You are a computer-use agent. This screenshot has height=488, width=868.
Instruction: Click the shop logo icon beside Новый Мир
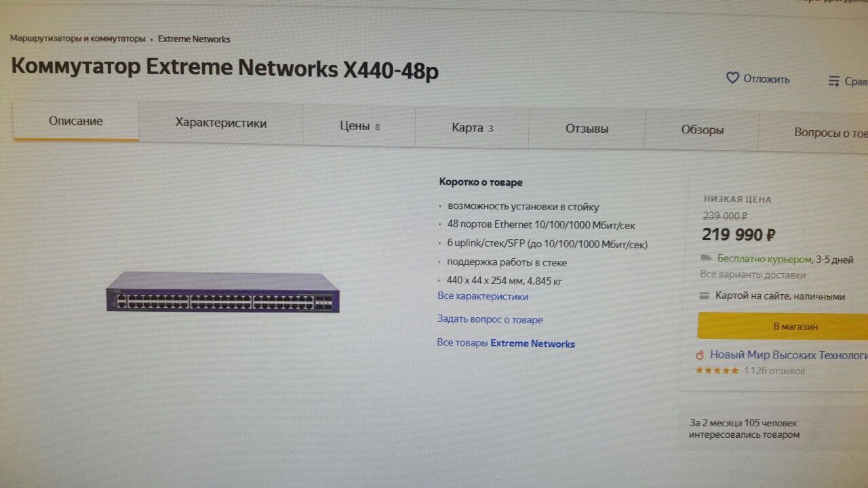(701, 355)
